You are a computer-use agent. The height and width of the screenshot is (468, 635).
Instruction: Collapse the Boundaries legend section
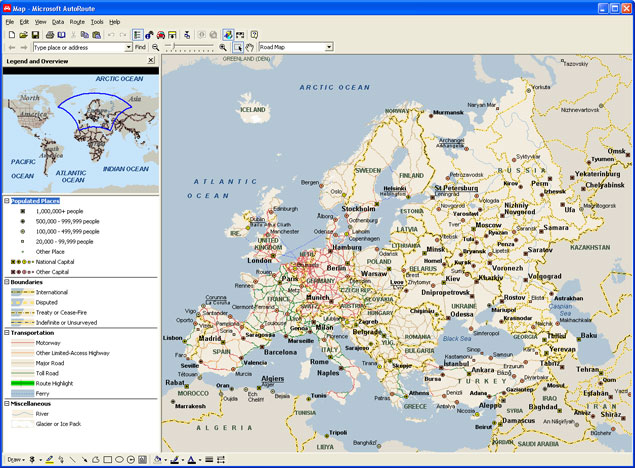point(6,282)
